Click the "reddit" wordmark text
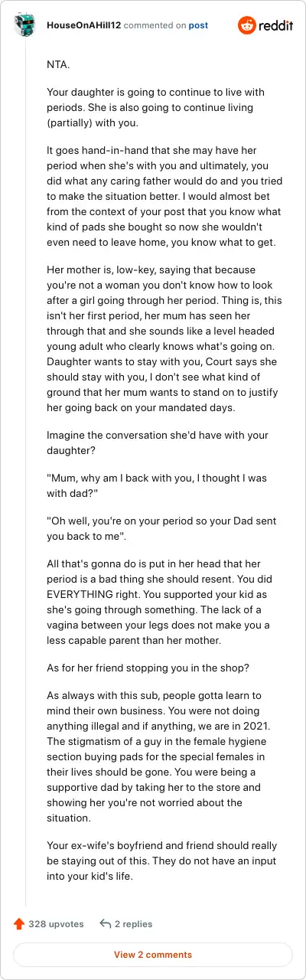306x980 pixels. coord(275,25)
